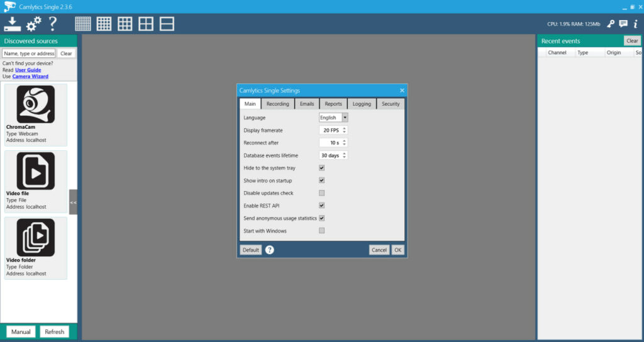Increase Database events lifetime with up arrow

pyautogui.click(x=344, y=153)
